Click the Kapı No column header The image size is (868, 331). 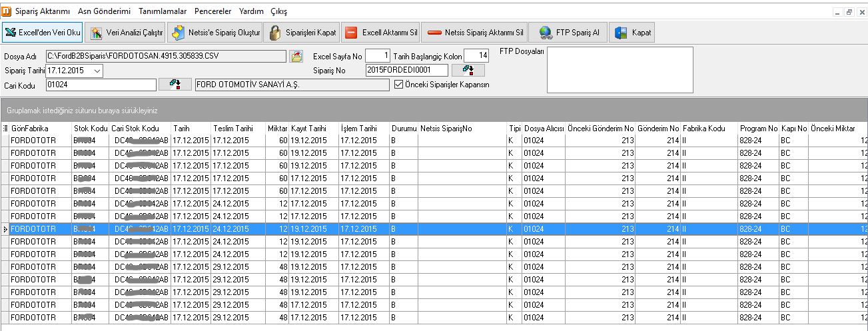(794, 128)
